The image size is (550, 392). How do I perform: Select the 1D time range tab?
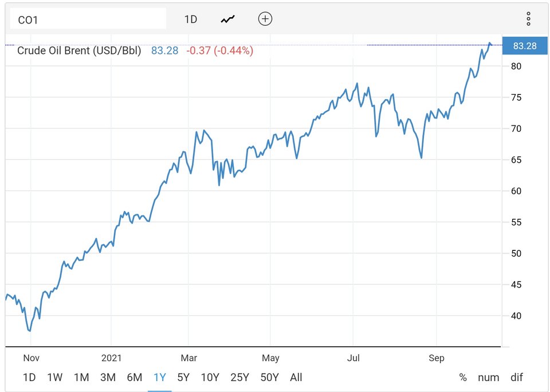(x=29, y=377)
